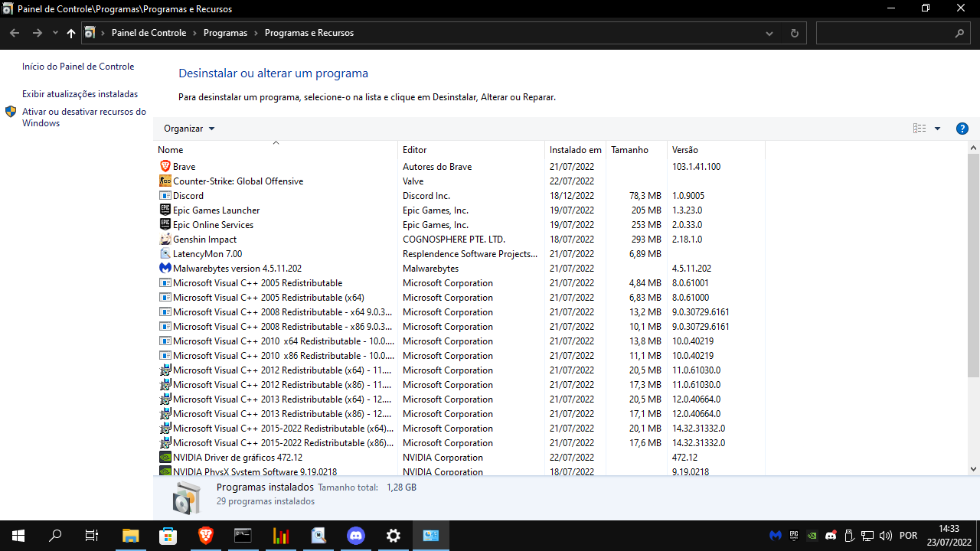The image size is (980, 551).
Task: Sort by the Tamanho column header
Action: 636,149
